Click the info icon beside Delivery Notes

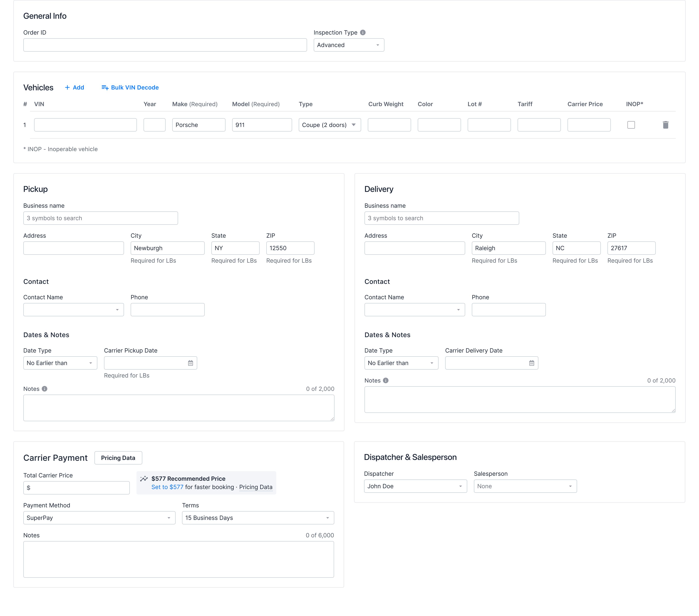pyautogui.click(x=386, y=380)
